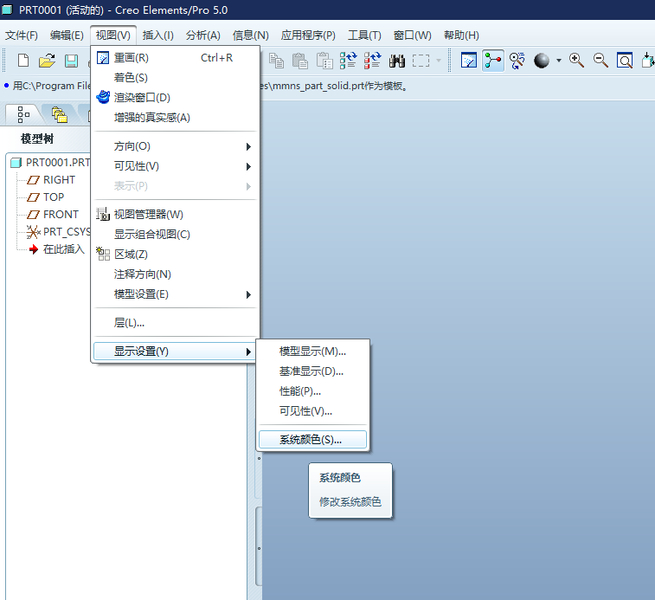Open the 应用程序(P) menu
Screen dimensions: 655x600
point(308,36)
